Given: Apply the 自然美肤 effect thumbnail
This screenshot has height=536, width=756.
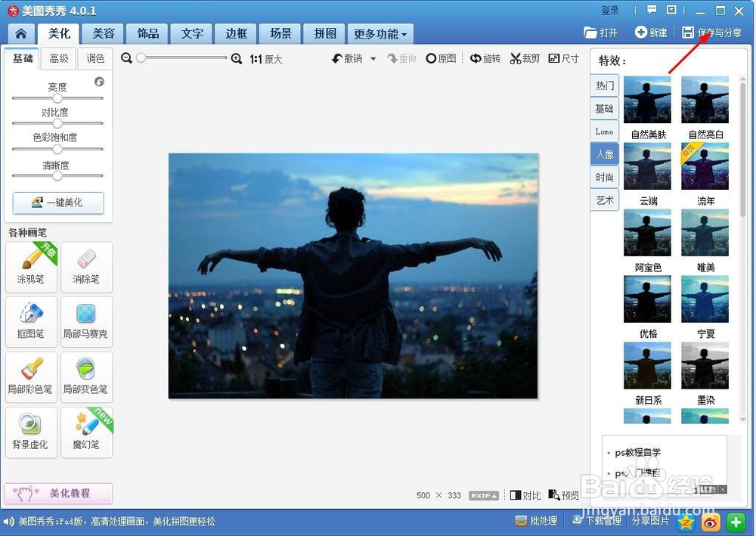Looking at the screenshot, I should coord(648,100).
